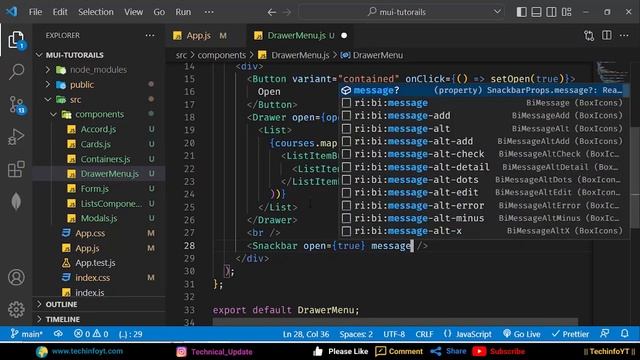Click the unsaved dot on DrawerMenu.js tab
Viewport: 640px width, 360px height.
(x=344, y=36)
